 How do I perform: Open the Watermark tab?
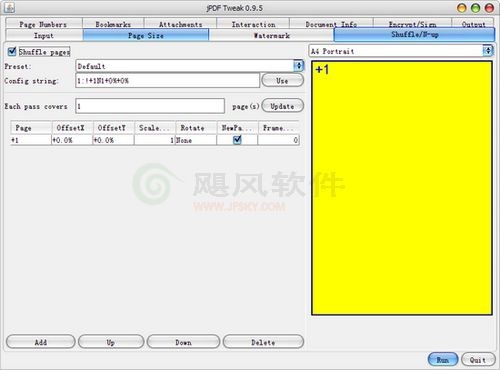pos(271,35)
